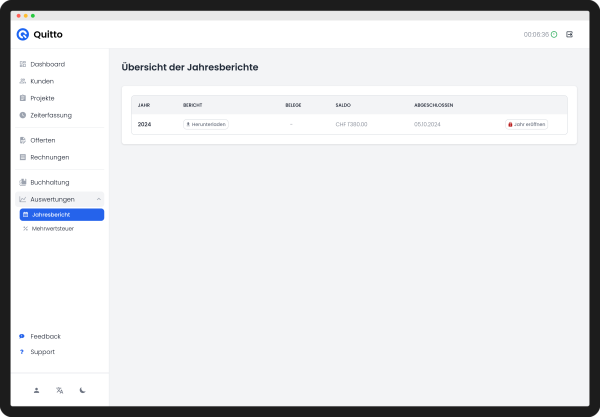Click the BERICHT column header
This screenshot has height=417, width=600.
point(192,105)
